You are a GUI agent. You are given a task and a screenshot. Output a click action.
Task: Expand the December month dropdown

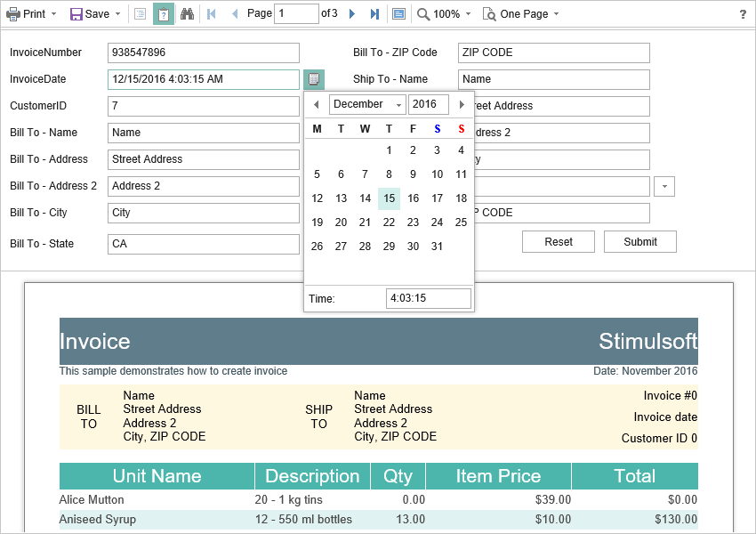[x=367, y=104]
